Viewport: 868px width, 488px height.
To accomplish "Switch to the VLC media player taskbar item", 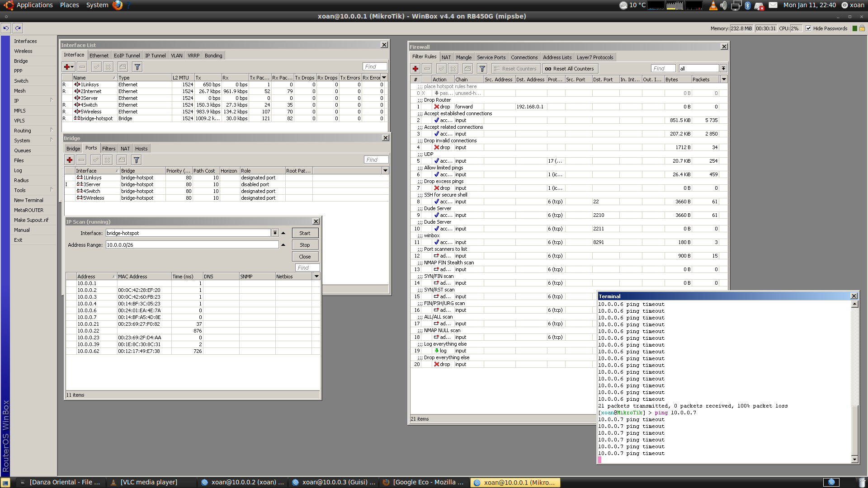I will coord(149,482).
